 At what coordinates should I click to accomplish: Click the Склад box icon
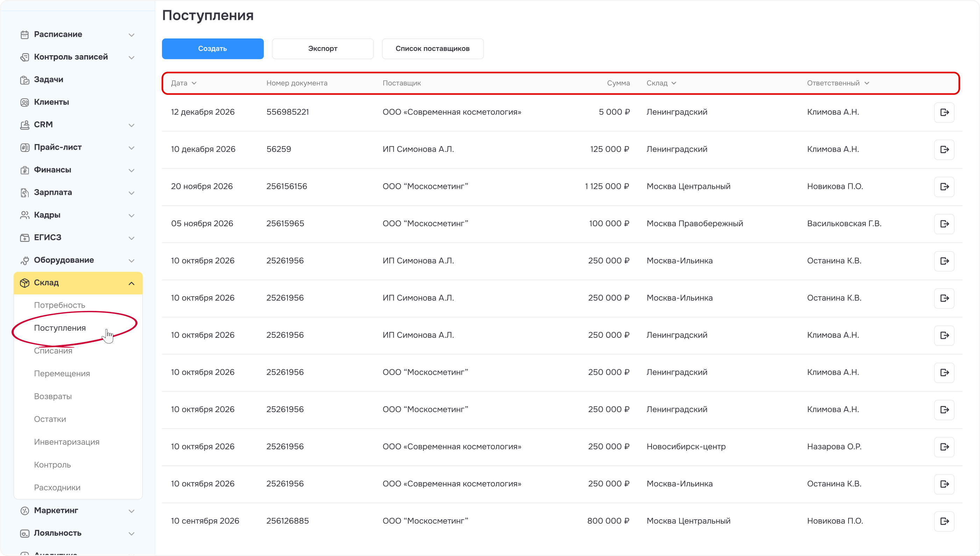coord(24,283)
